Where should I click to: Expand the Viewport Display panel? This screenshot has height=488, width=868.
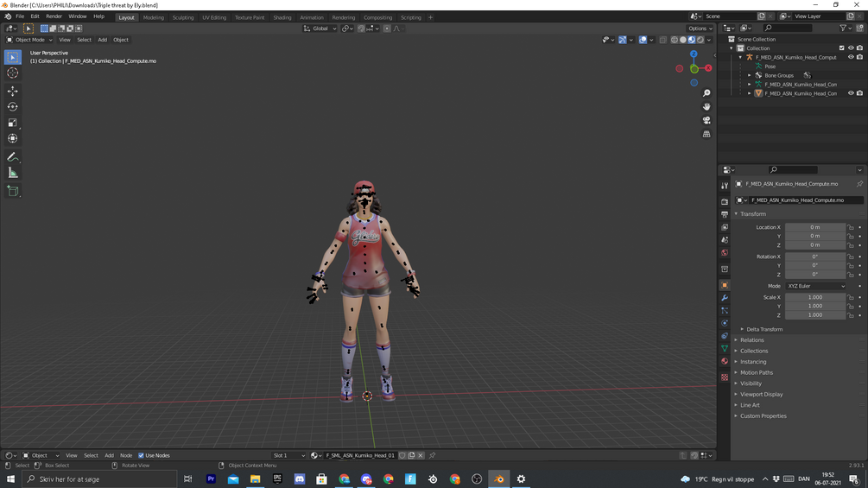tap(761, 395)
